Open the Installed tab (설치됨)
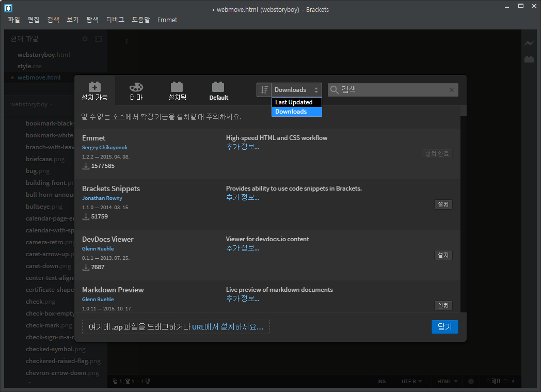This screenshot has height=392, width=541. tap(177, 91)
